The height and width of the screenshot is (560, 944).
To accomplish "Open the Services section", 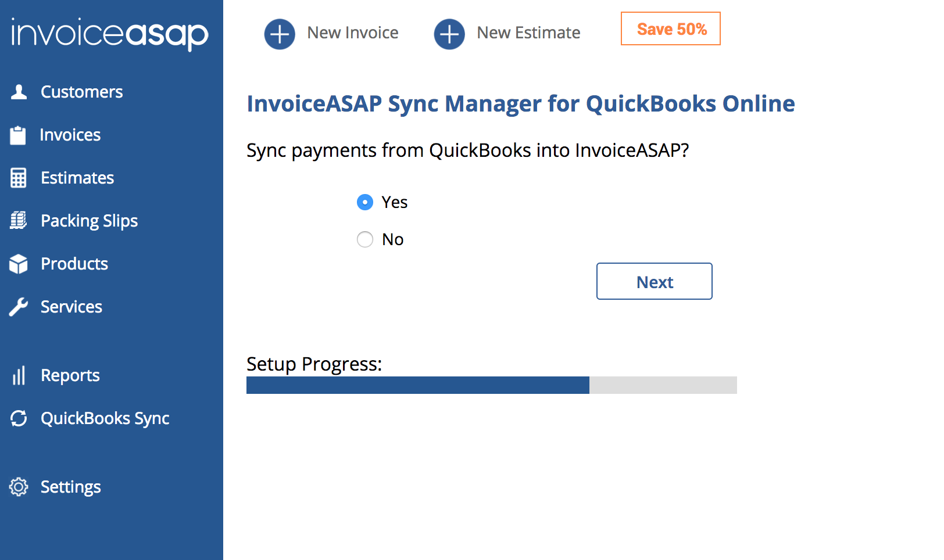I will [x=71, y=307].
